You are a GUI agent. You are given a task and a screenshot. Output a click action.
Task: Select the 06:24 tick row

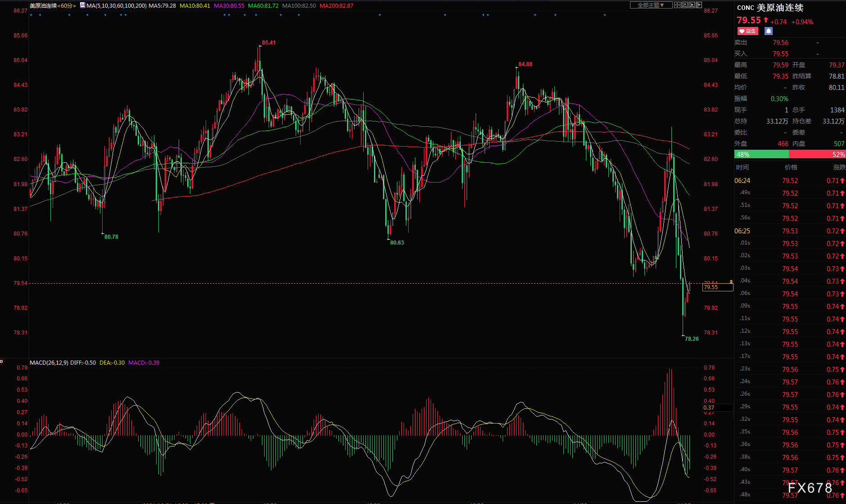[x=790, y=181]
